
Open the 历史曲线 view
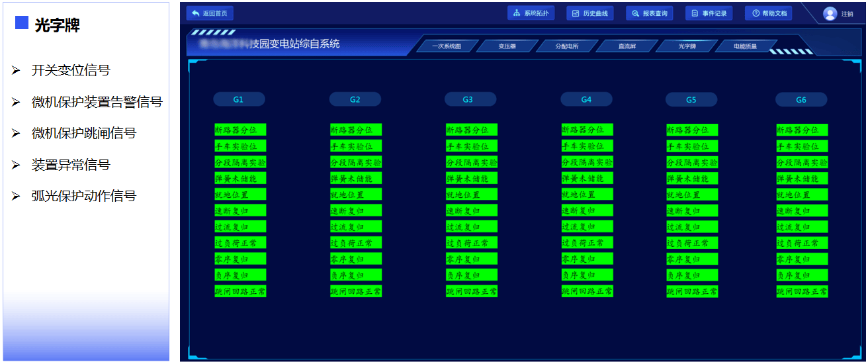[x=590, y=13]
